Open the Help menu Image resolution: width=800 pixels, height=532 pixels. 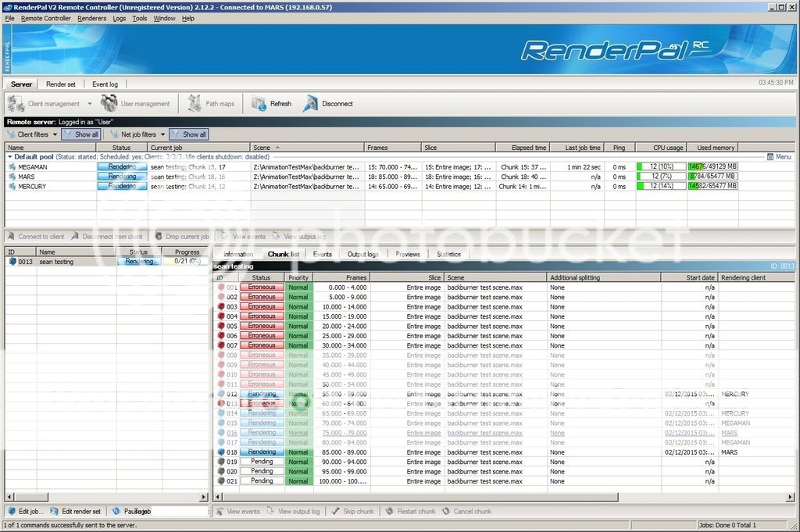coord(188,19)
